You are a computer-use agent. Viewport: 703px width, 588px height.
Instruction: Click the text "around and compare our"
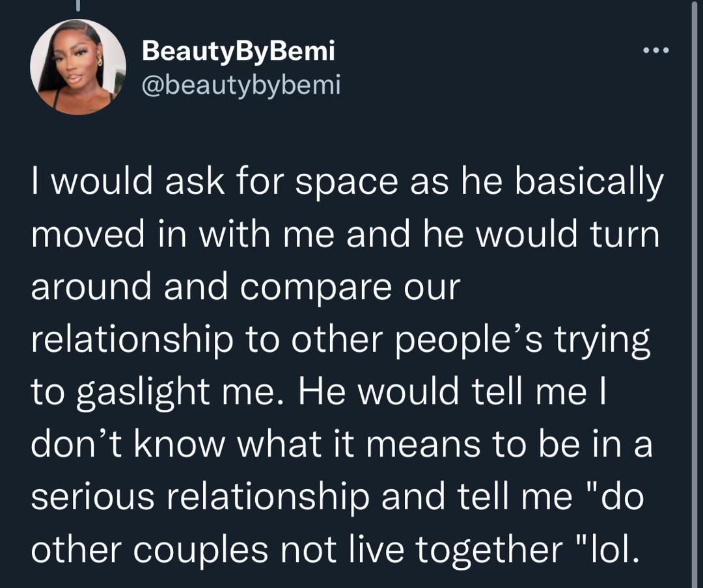tap(245, 288)
